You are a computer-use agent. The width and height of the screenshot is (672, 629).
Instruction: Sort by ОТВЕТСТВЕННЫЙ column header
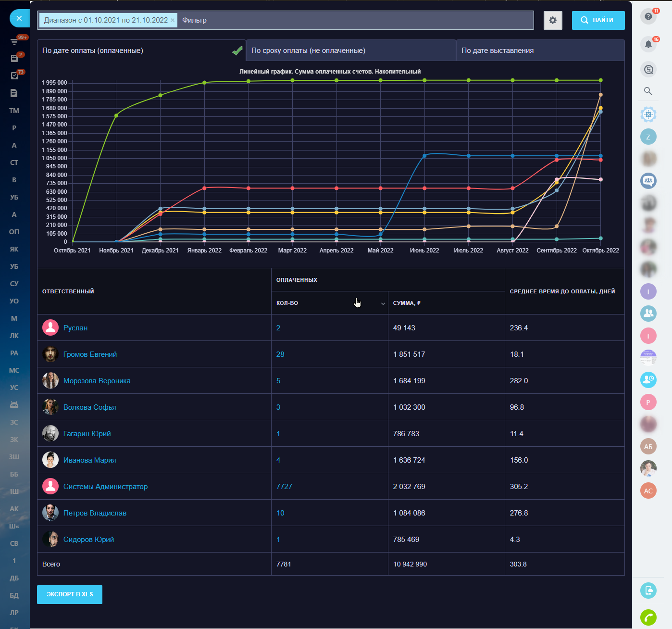click(x=68, y=291)
